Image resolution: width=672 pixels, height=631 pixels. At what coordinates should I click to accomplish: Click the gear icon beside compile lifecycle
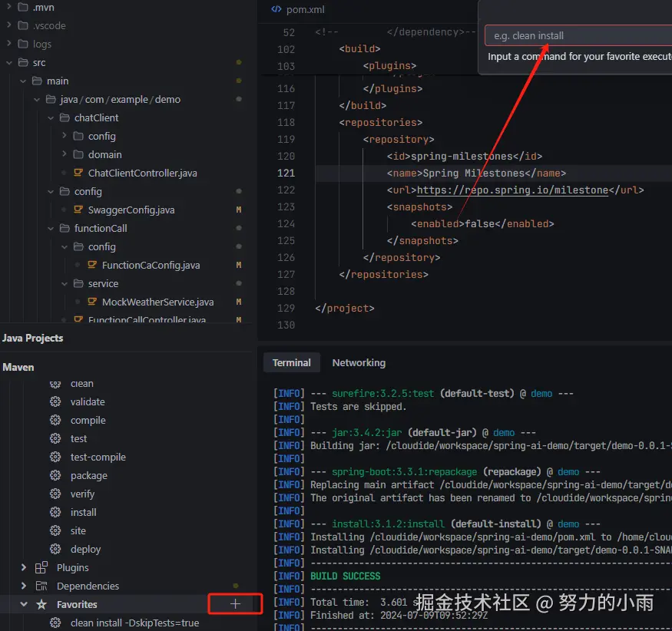[x=55, y=420]
